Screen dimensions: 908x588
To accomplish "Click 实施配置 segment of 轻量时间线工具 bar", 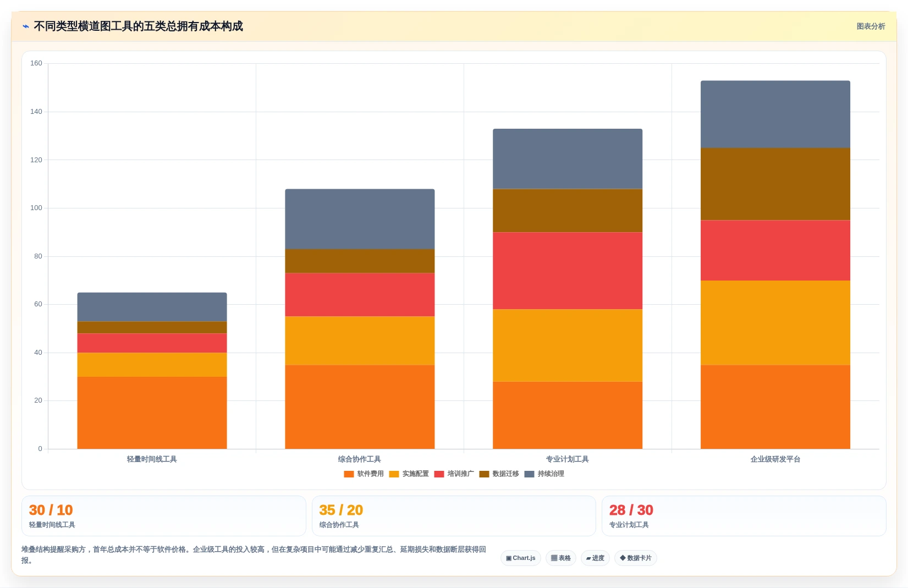I will [152, 365].
